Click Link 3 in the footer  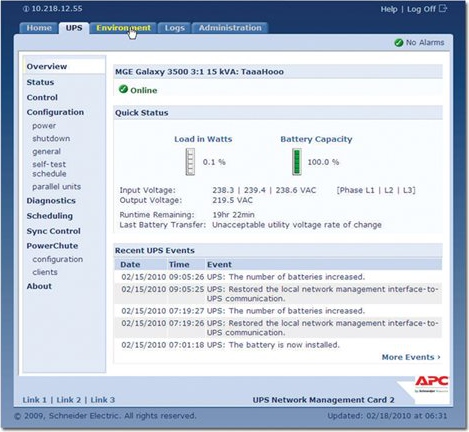(x=103, y=400)
